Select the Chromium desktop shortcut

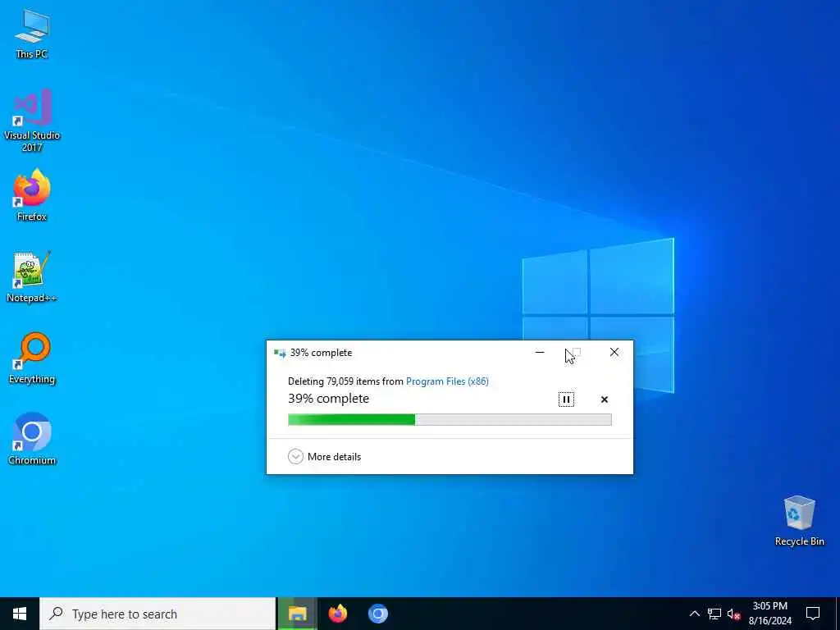[32, 439]
